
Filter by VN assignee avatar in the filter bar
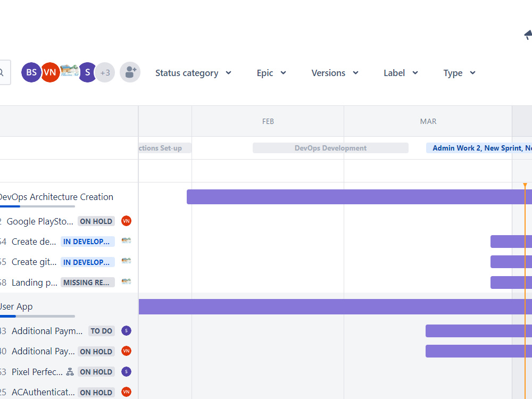[x=50, y=72]
